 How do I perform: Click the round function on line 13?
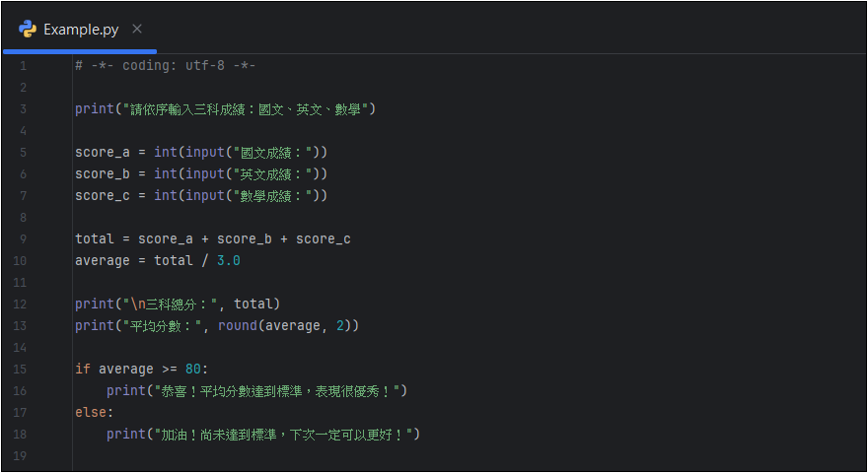[237, 326]
